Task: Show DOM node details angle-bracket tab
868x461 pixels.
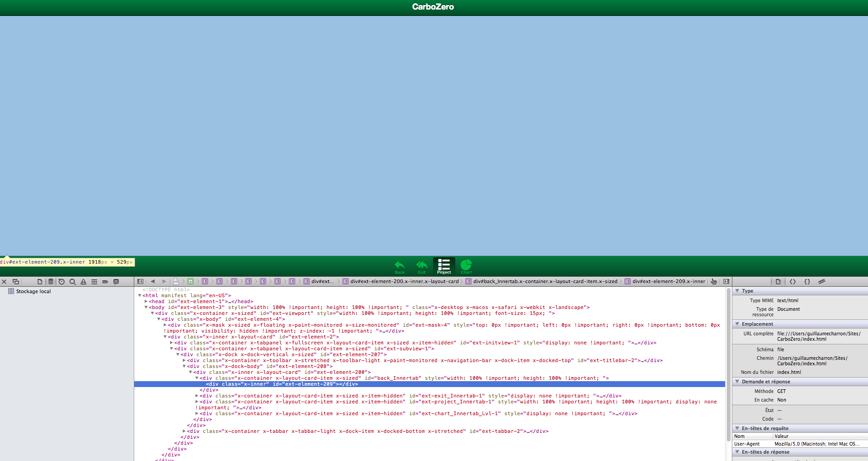Action: [793, 282]
